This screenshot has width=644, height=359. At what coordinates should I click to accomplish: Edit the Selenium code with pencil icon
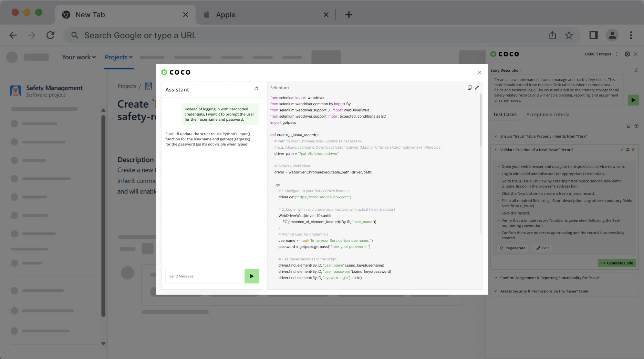(x=477, y=88)
